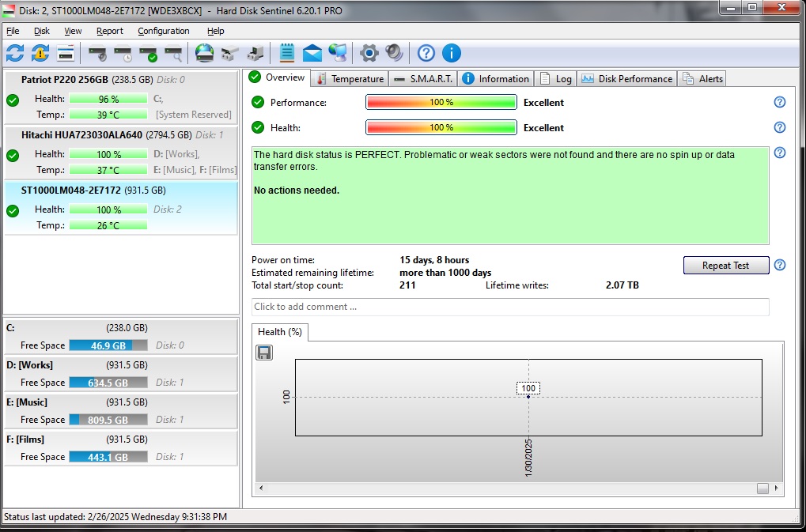Open the Temperature tab
The width and height of the screenshot is (806, 532).
(x=350, y=78)
